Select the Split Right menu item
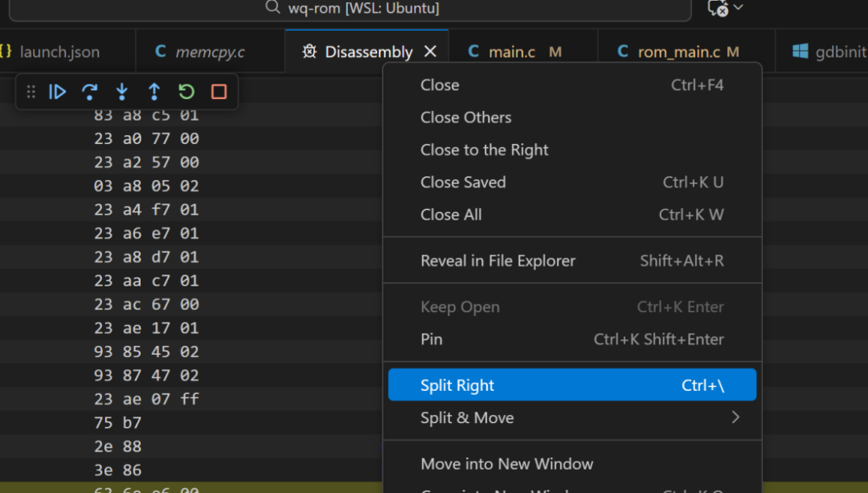The image size is (868, 493). pyautogui.click(x=572, y=385)
